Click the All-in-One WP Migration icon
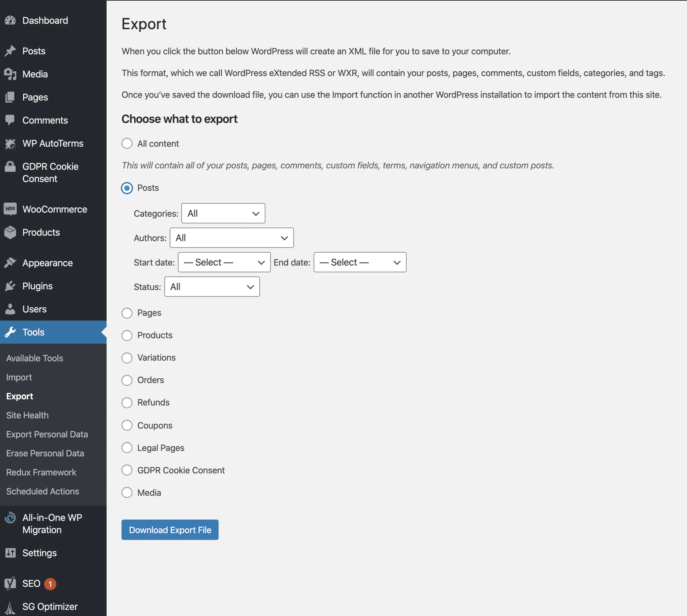 click(10, 518)
